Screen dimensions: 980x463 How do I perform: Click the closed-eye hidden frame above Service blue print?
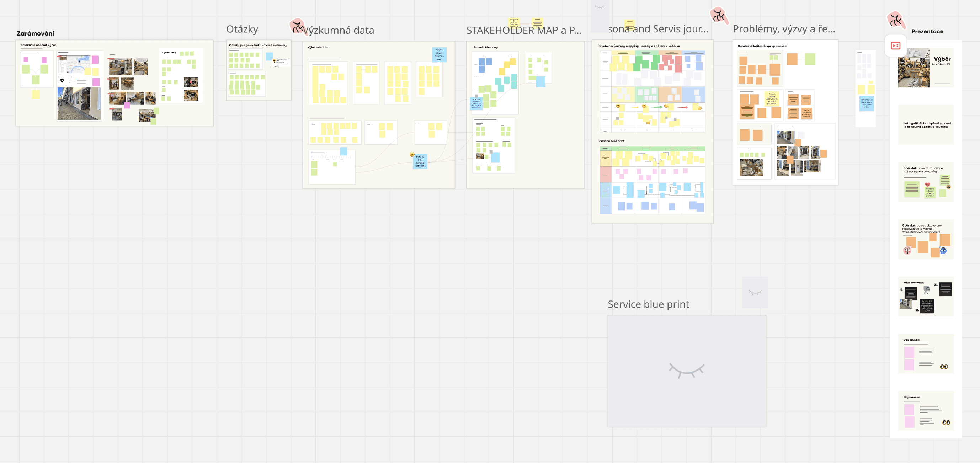pos(755,292)
